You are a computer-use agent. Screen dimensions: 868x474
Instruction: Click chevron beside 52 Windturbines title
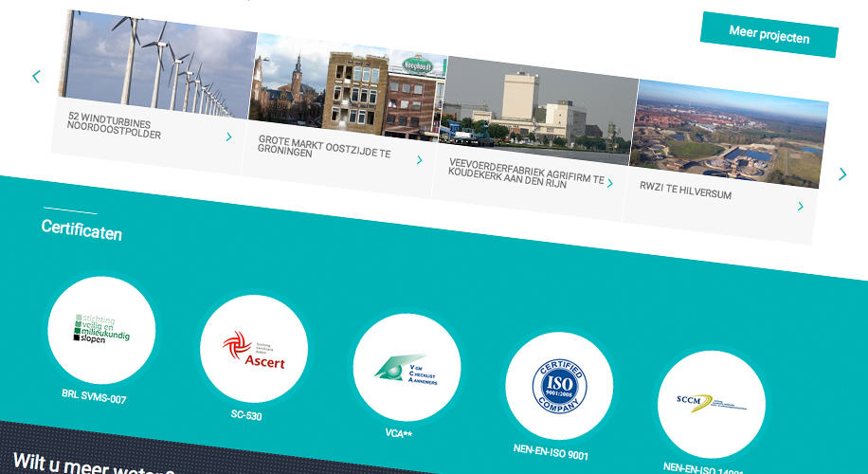tap(228, 137)
